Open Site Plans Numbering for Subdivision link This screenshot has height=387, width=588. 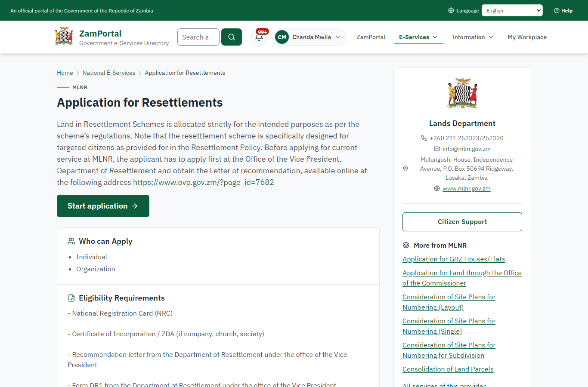tap(449, 350)
